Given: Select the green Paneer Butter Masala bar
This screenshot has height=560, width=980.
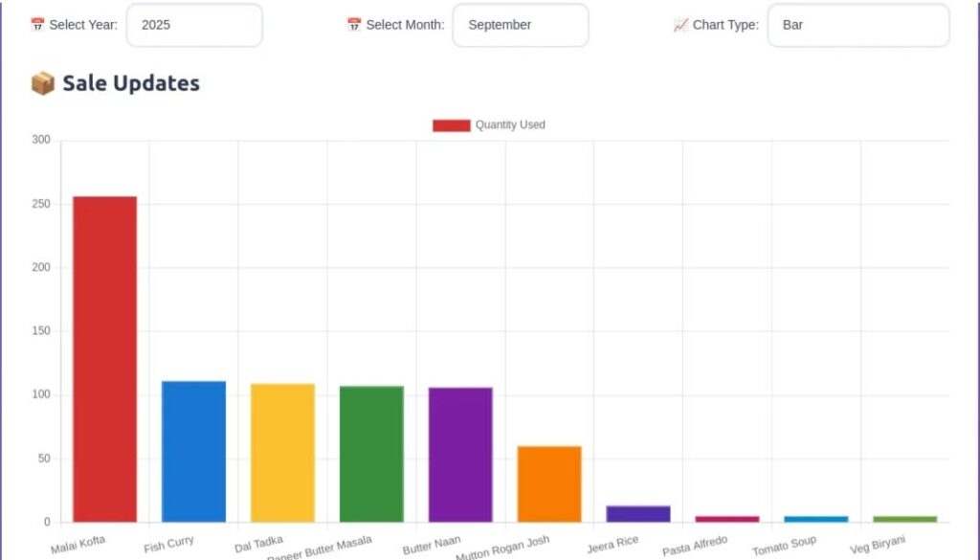Looking at the screenshot, I should pos(371,454).
